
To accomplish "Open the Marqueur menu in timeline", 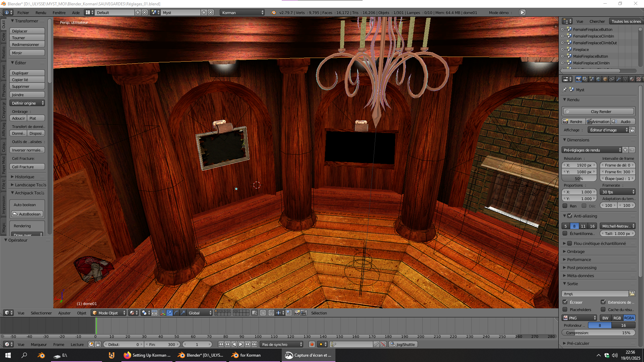I will click(39, 344).
